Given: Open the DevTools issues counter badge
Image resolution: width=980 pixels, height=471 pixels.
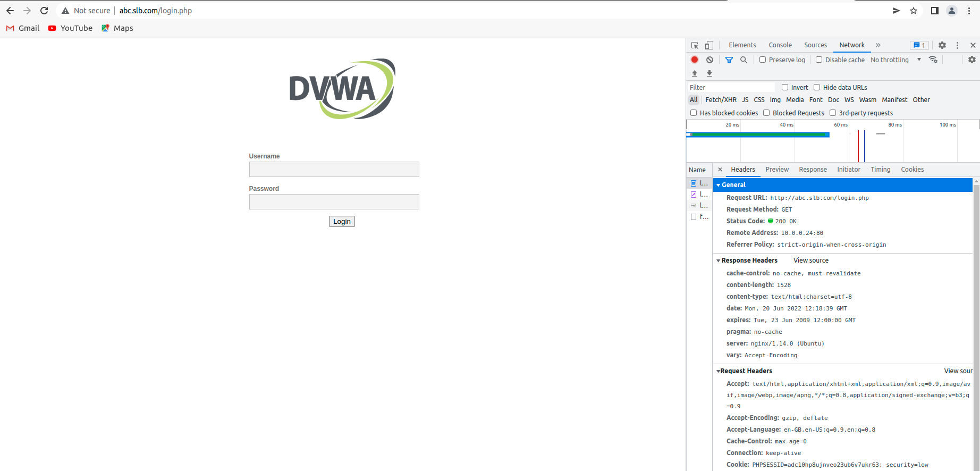Looking at the screenshot, I should click(919, 45).
